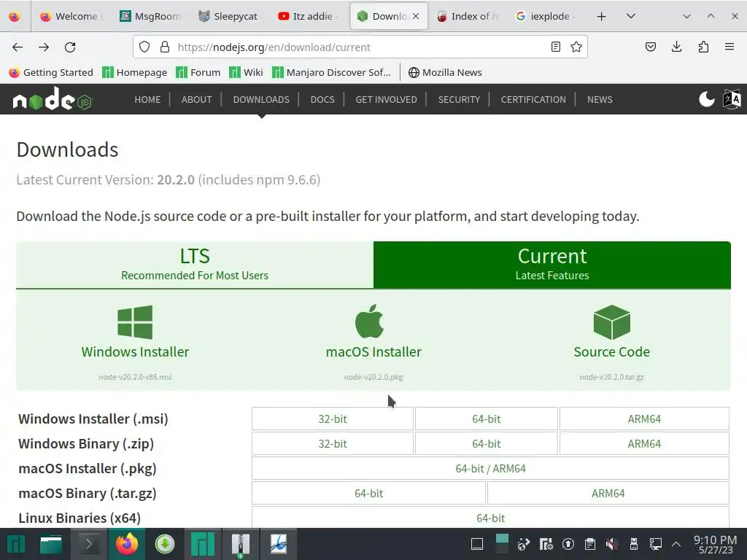747x560 pixels.
Task: Open the green download arrow taskbar app
Action: click(x=165, y=544)
